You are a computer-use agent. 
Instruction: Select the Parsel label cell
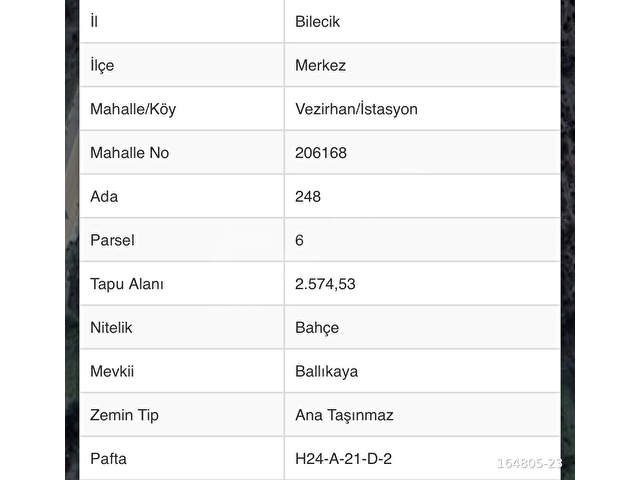(182, 240)
